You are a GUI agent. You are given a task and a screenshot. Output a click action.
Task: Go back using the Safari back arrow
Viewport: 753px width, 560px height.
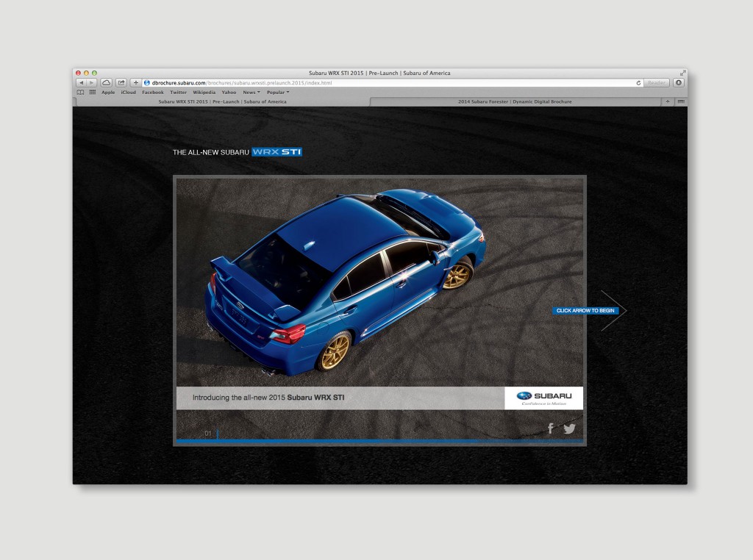coord(81,83)
